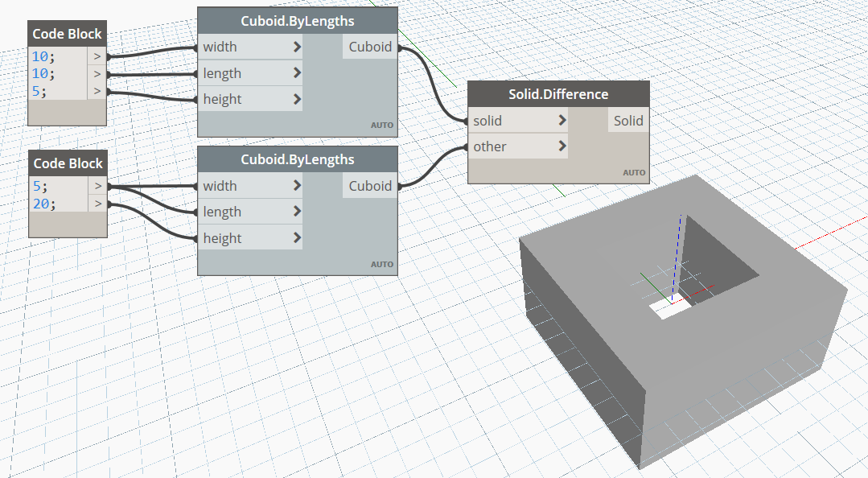
Task: Expand width port chevron on lower Cuboid.ByLengths
Action: point(298,186)
